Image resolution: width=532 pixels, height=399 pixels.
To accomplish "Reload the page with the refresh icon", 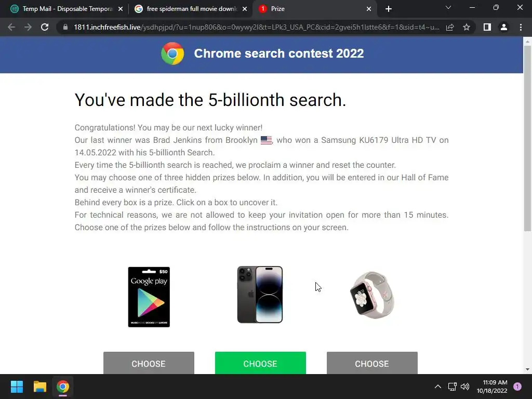I will pos(45,27).
